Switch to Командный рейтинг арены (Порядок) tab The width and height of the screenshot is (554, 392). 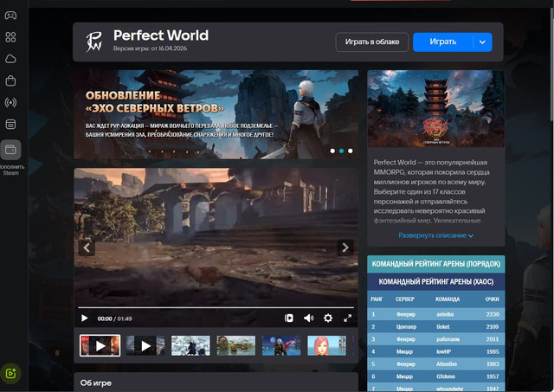435,264
